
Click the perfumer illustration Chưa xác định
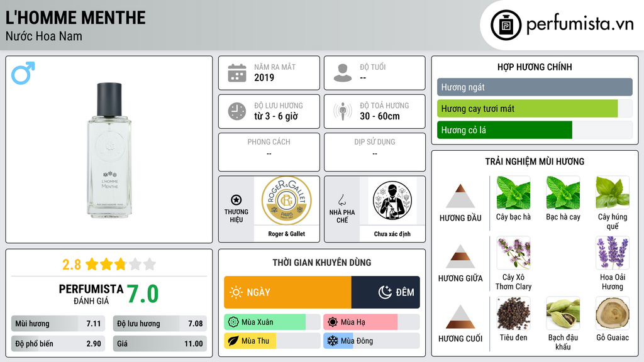pos(392,200)
